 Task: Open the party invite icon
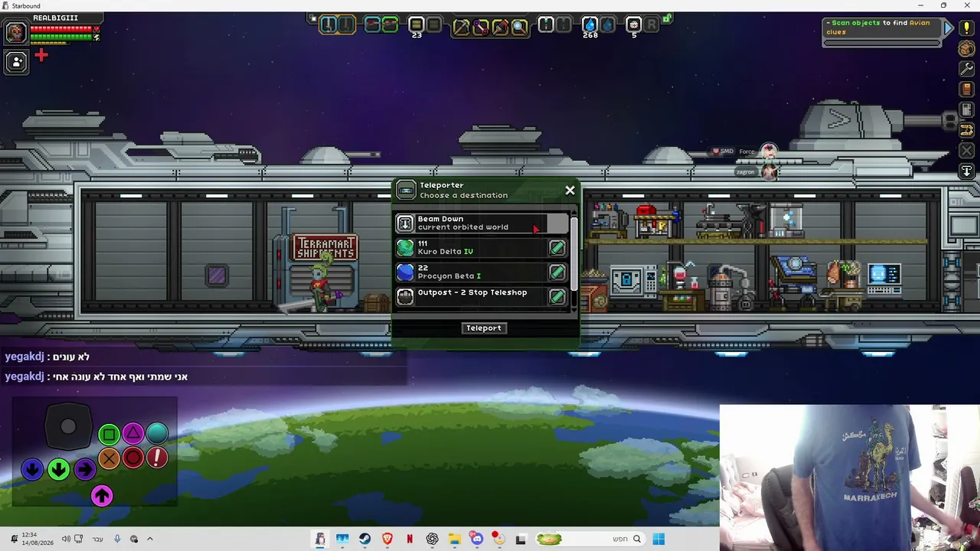16,62
